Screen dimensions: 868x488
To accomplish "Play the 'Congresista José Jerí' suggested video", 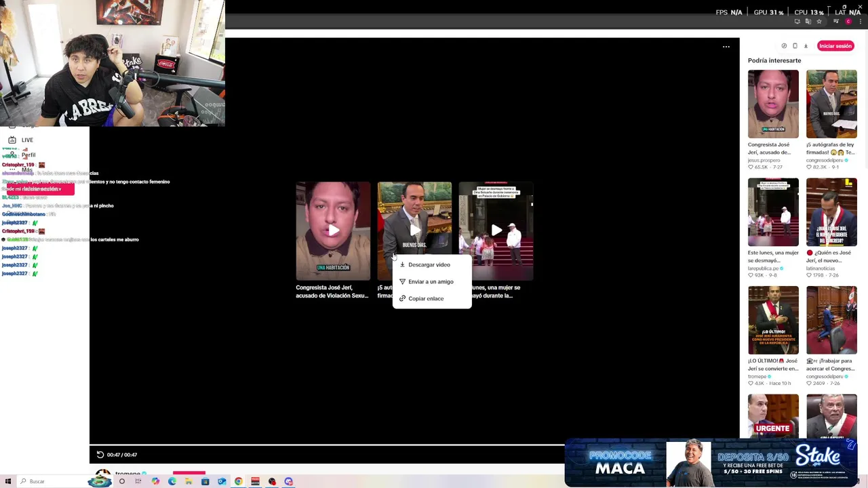I will (x=333, y=231).
